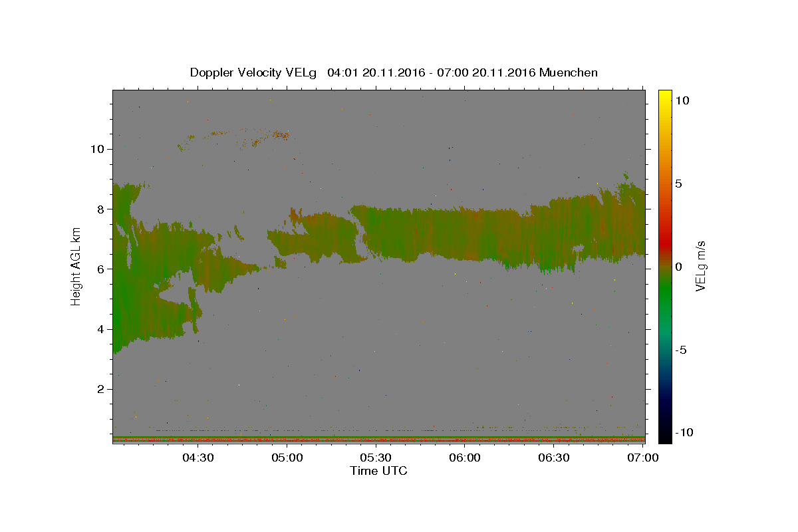Click the Height AGL km axis title
This screenshot has height=532, width=798.
[x=76, y=265]
